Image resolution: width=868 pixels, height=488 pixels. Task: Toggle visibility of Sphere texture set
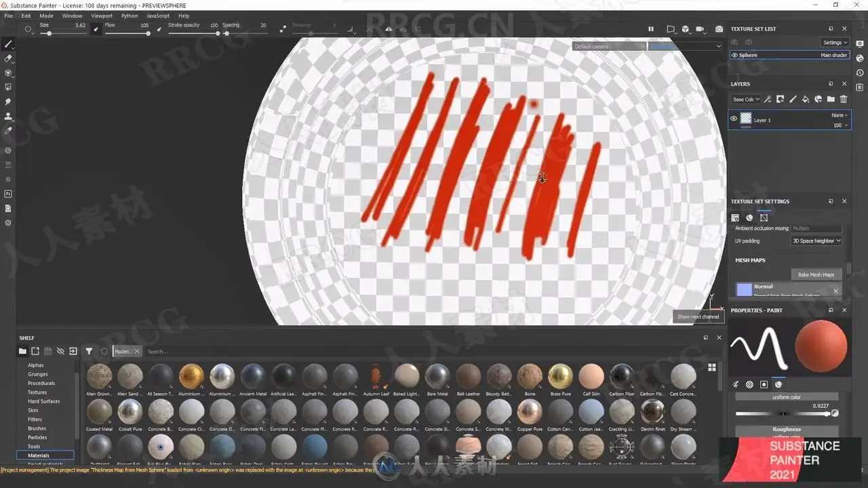pos(734,55)
